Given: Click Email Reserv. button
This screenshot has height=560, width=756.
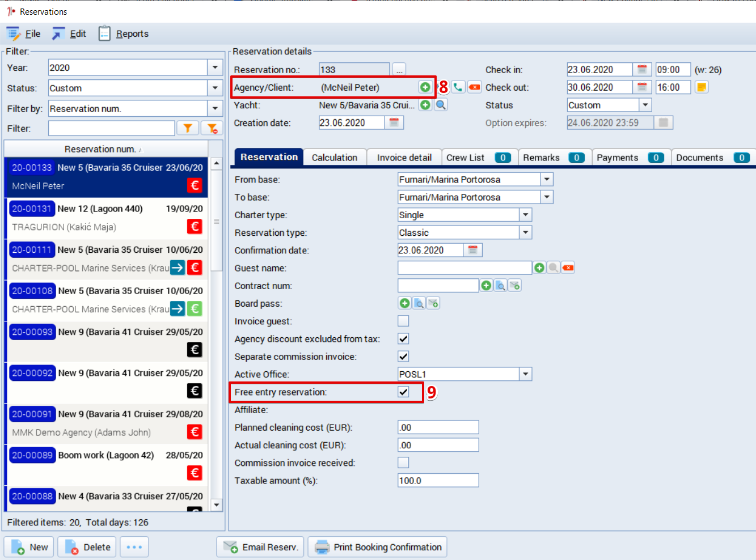Looking at the screenshot, I should click(260, 547).
